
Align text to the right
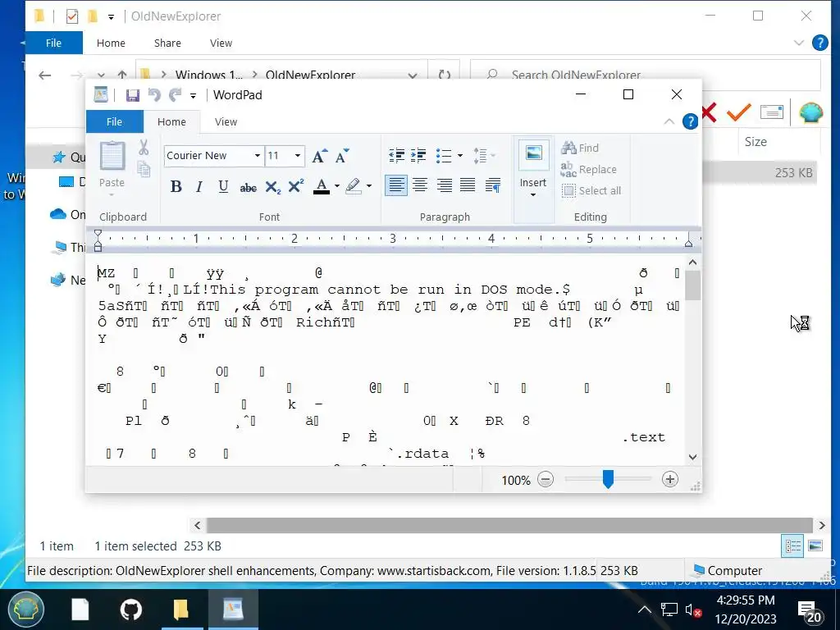[444, 185]
